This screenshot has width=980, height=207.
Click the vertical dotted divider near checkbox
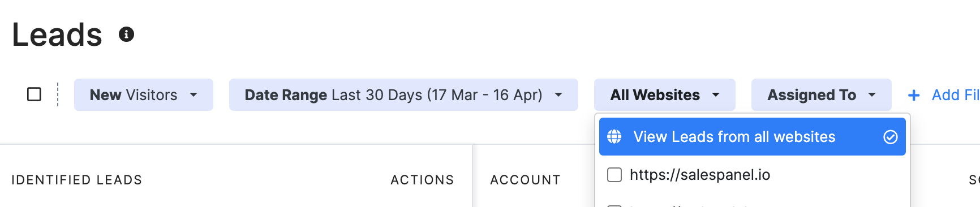click(58, 94)
